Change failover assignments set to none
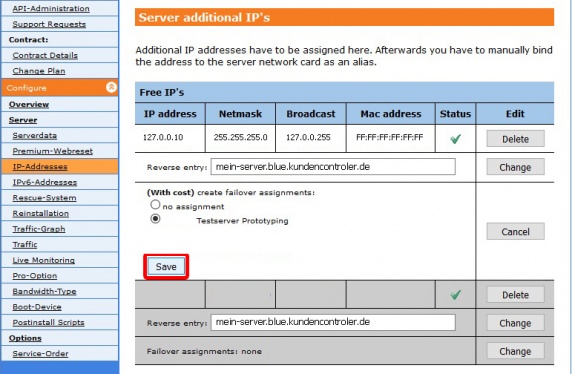Screen dimensions: 572x374 click(515, 351)
